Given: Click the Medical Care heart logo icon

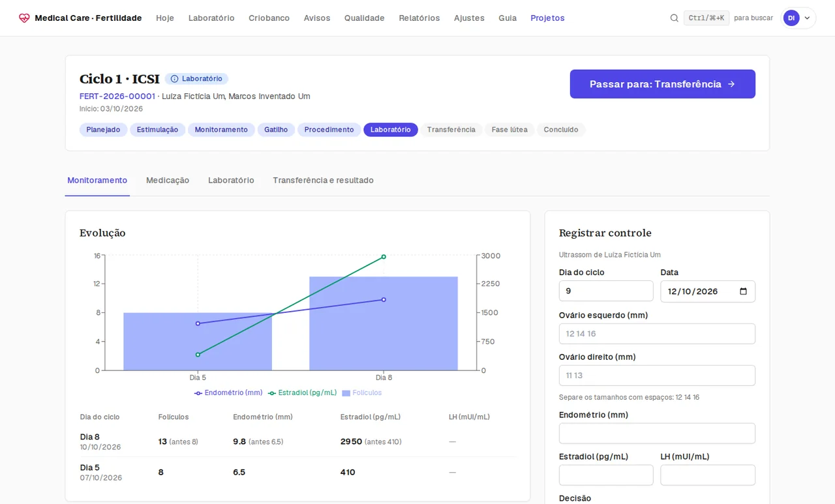Looking at the screenshot, I should pos(24,18).
